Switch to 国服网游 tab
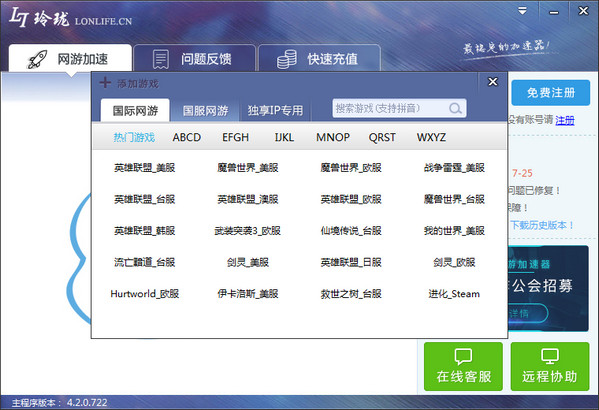This screenshot has height=410, width=599. pyautogui.click(x=205, y=110)
